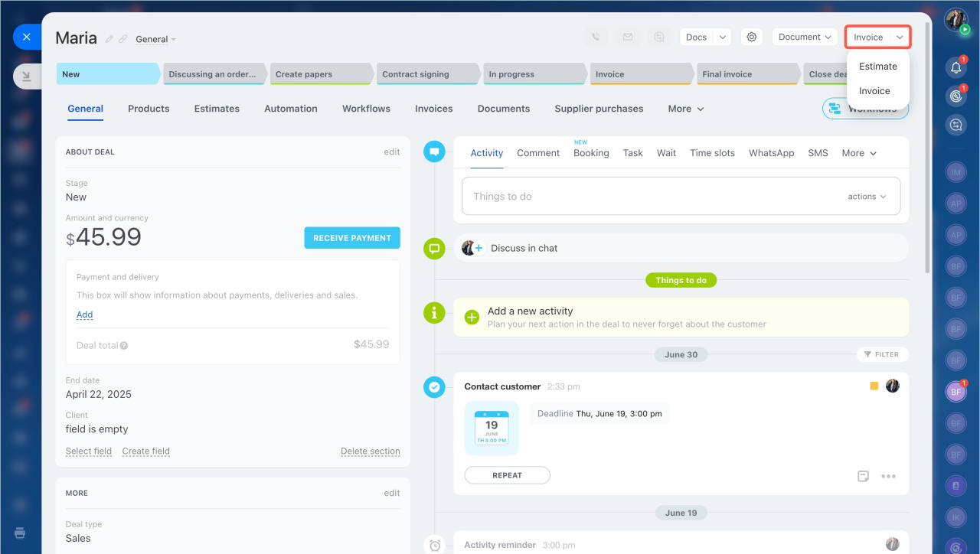Open the right sidebar spiral icon

pyautogui.click(x=955, y=96)
